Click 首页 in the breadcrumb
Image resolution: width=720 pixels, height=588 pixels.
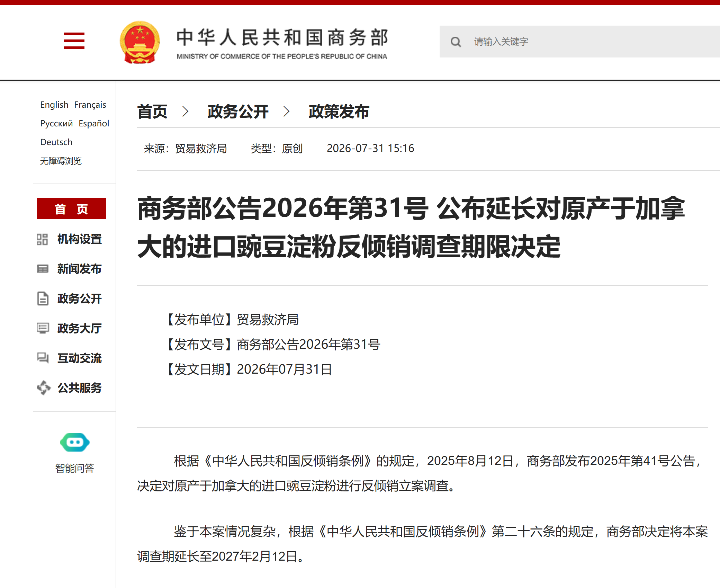(x=152, y=112)
